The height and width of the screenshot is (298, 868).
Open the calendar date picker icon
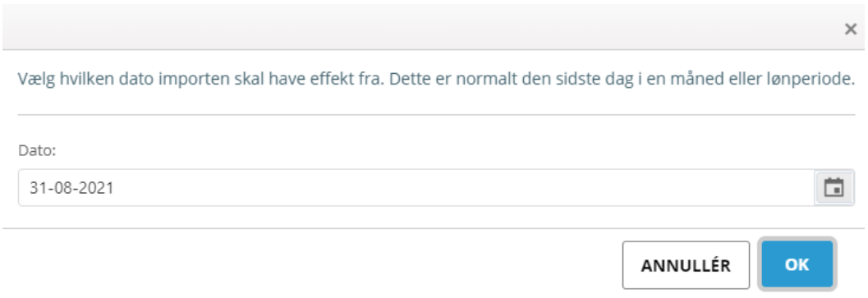(x=834, y=188)
